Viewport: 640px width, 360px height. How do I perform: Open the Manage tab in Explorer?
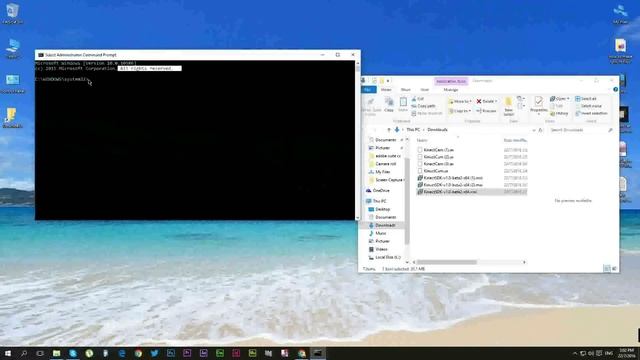pos(451,89)
